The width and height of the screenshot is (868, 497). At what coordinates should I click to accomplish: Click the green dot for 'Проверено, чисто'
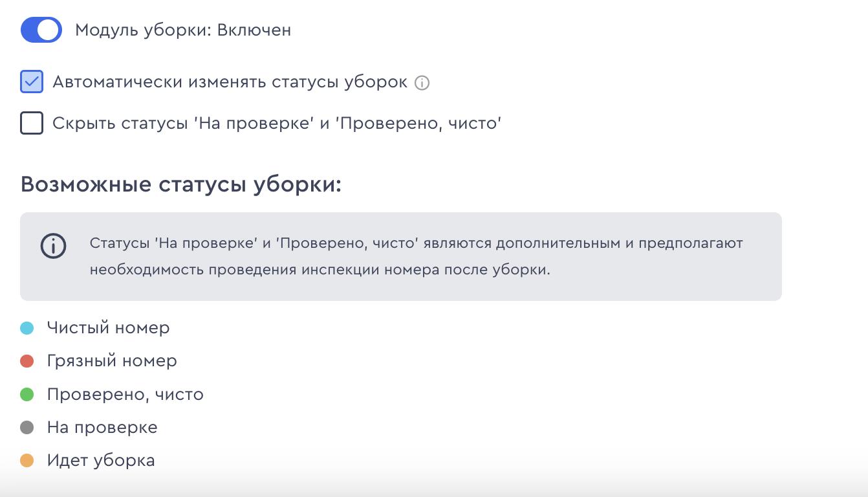pyautogui.click(x=27, y=394)
